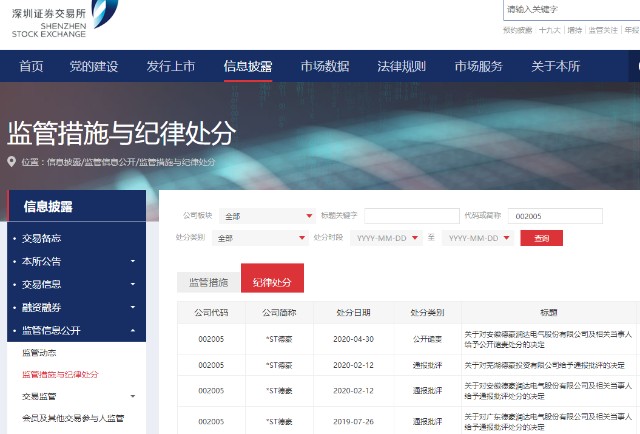The height and width of the screenshot is (434, 640).
Task: Open 法律规则 navigation menu
Action: [402, 66]
